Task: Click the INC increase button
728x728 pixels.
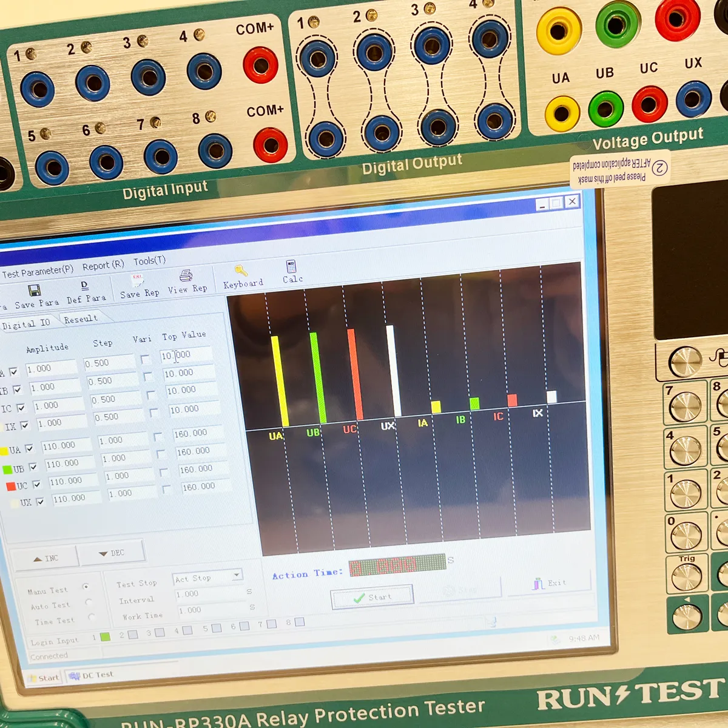Action: point(46,558)
